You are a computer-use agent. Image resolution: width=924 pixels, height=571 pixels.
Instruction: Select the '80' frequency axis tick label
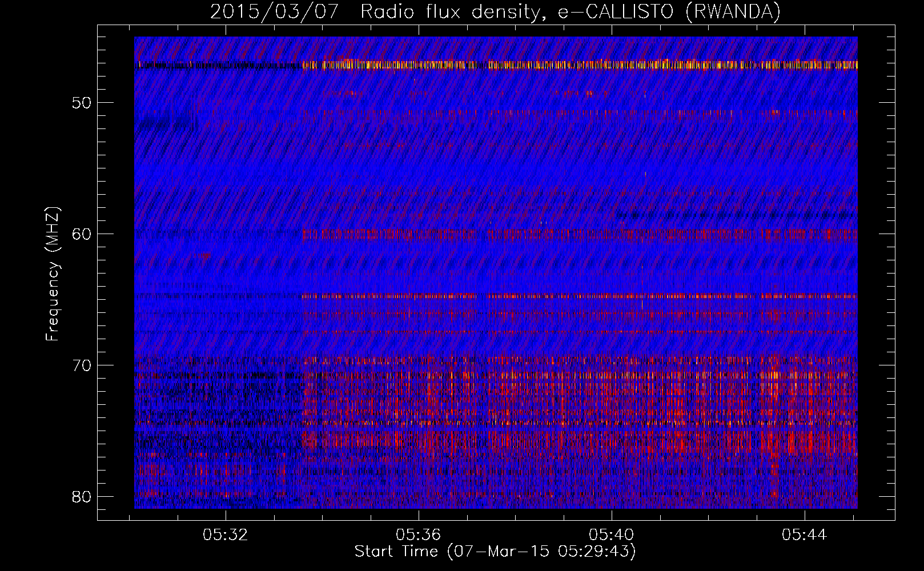pos(82,496)
